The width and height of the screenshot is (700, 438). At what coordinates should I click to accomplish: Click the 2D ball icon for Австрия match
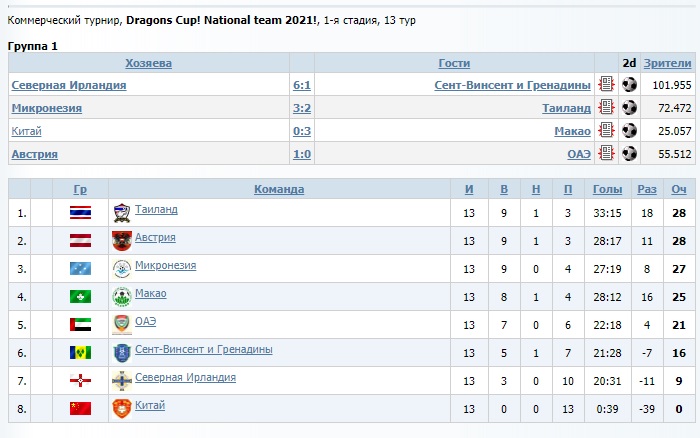pyautogui.click(x=629, y=154)
